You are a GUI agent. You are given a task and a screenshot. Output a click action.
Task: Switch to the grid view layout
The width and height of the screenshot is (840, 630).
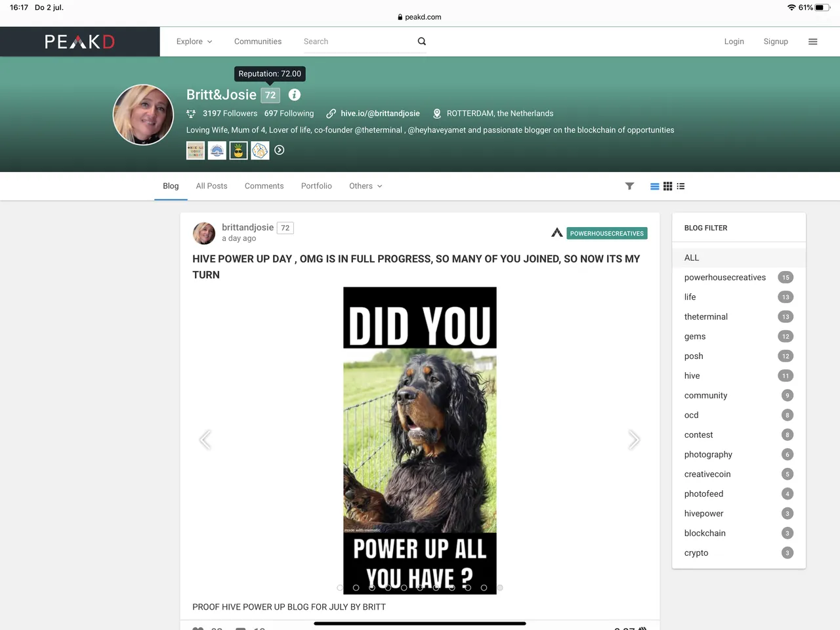pyautogui.click(x=667, y=186)
